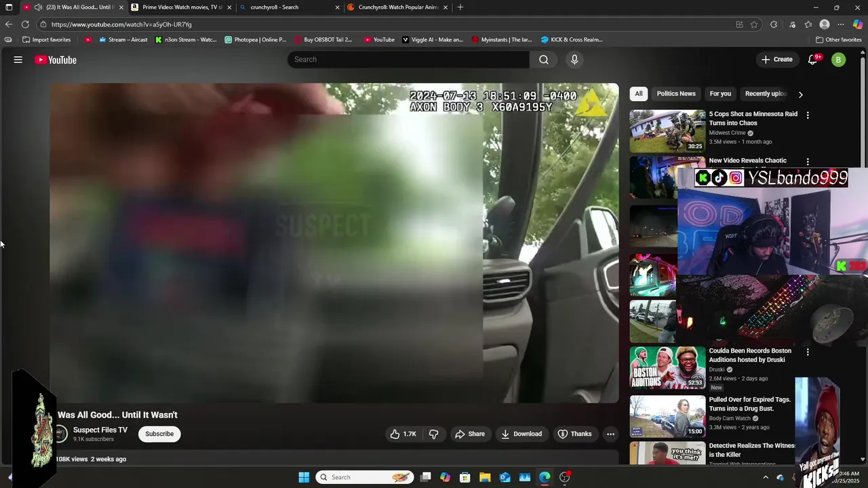Show hidden system tray icons
Image resolution: width=868 pixels, height=488 pixels.
pos(766,477)
